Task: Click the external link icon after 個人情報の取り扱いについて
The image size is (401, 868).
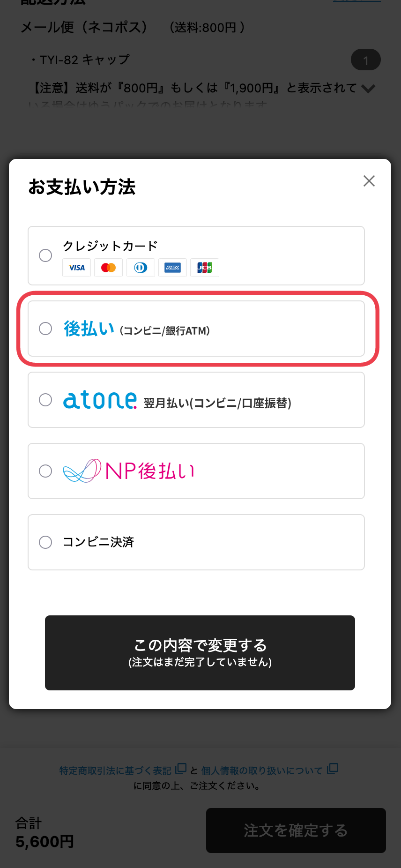Action: click(x=333, y=769)
